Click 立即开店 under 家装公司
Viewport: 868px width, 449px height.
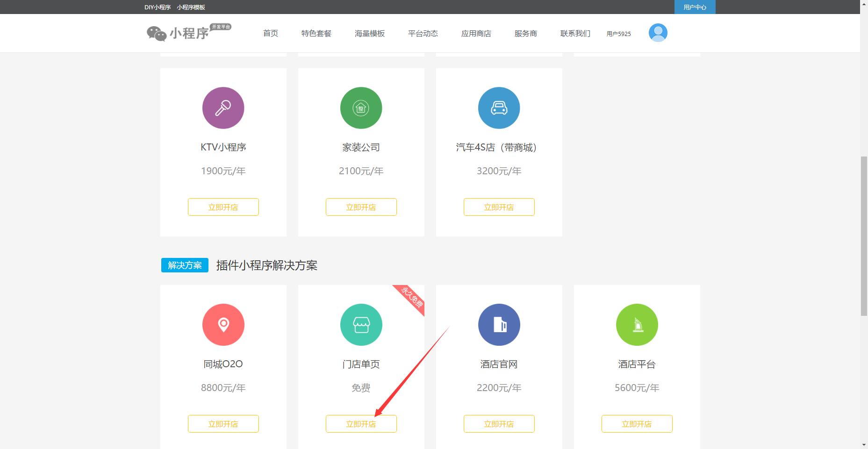pos(361,207)
